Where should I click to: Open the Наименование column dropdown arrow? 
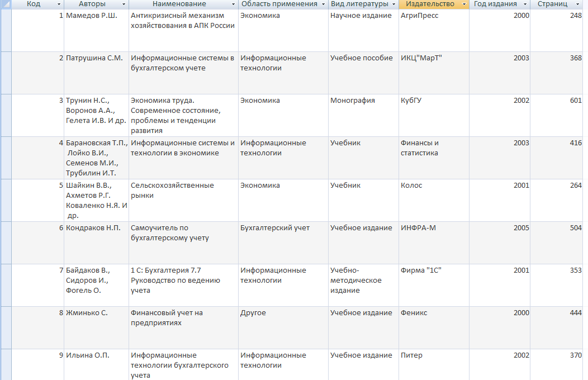point(233,4)
